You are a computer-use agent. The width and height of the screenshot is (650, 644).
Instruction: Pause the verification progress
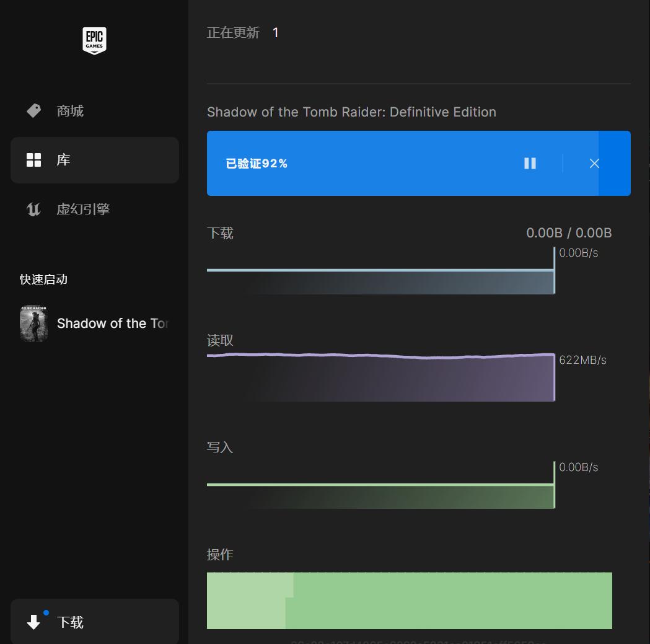(530, 163)
